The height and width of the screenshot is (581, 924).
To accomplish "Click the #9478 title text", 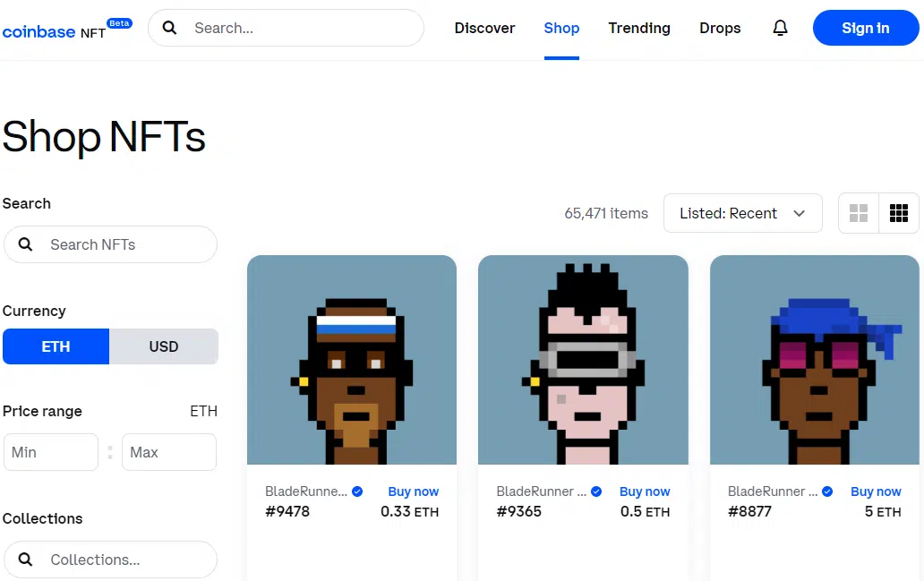I will (287, 511).
